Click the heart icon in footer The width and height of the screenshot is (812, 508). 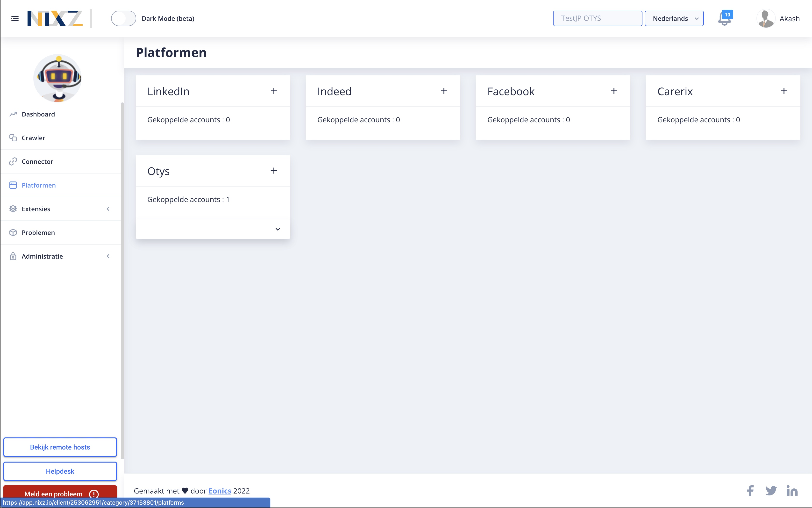click(185, 491)
